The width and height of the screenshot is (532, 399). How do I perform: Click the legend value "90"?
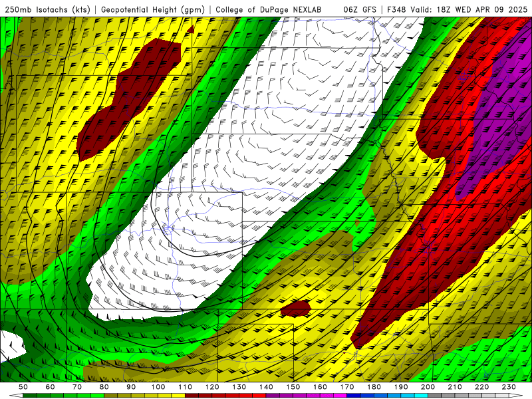131,387
